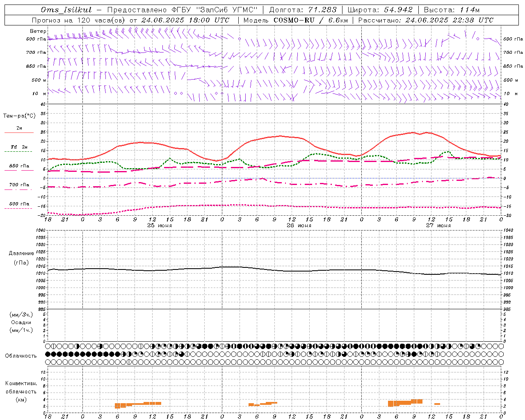Viewport: 525px width, 420px height.
Task: Select the Осадки precipitation label
Action: [21, 322]
